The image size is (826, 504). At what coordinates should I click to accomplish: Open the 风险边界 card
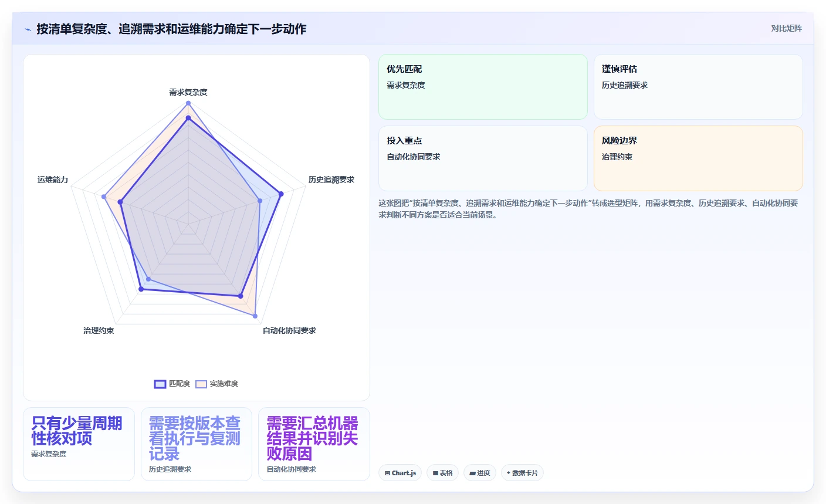698,158
